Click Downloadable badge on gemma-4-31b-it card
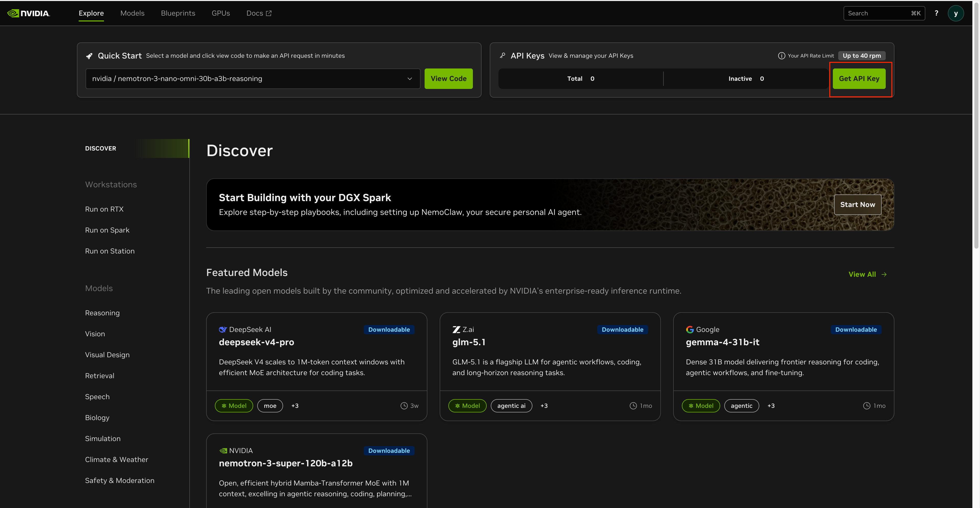The width and height of the screenshot is (980, 508). pos(856,330)
